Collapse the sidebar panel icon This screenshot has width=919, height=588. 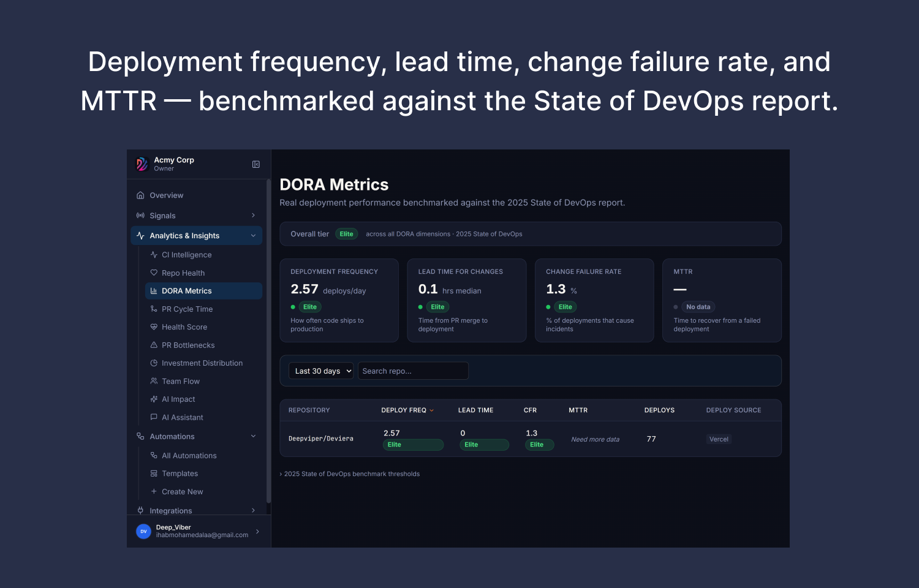tap(256, 164)
